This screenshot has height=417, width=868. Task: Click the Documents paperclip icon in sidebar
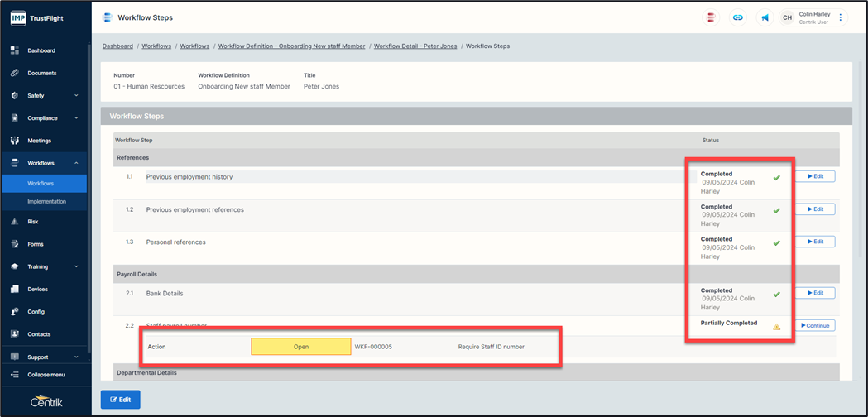click(x=15, y=73)
